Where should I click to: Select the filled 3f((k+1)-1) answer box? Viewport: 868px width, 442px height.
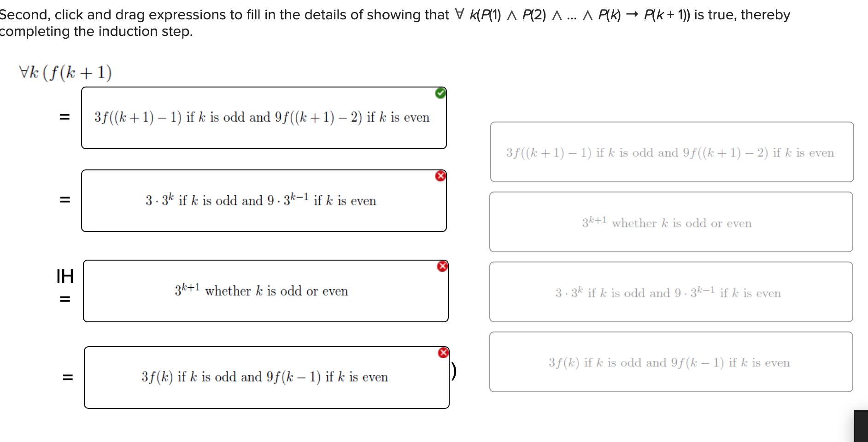264,117
